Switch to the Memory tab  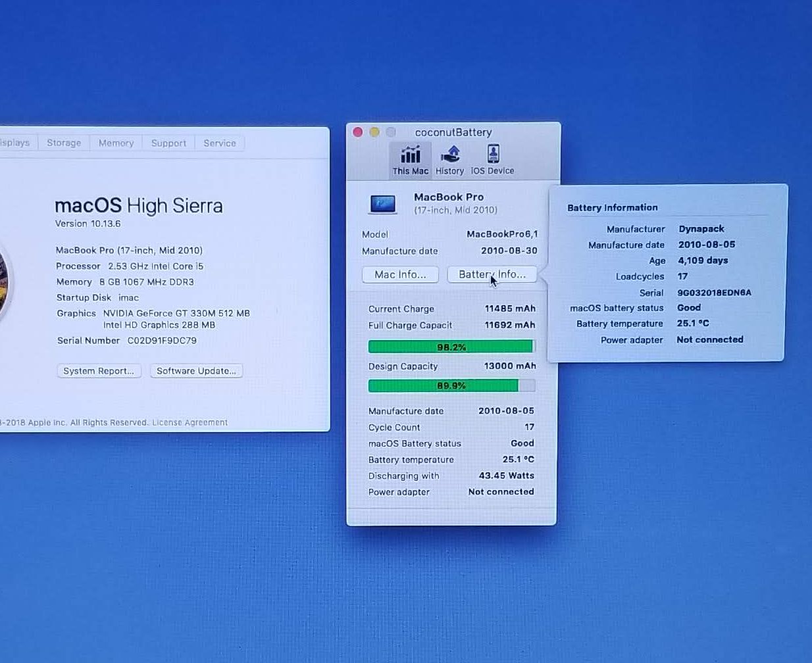(x=116, y=143)
